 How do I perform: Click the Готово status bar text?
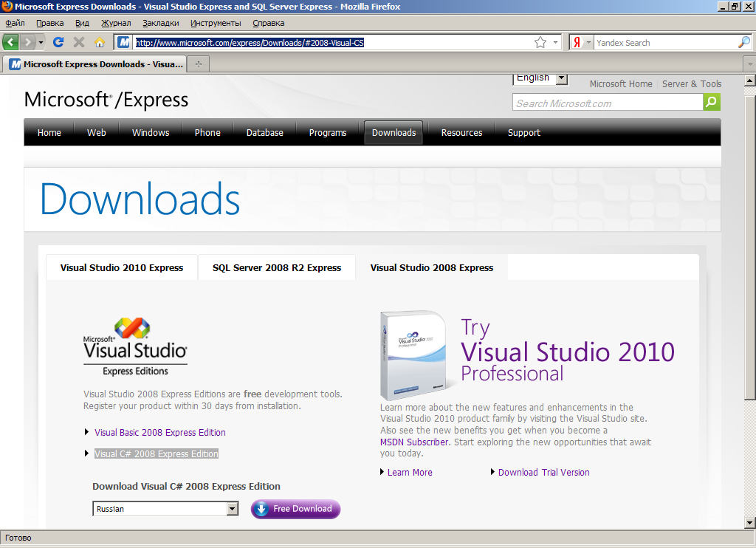[x=18, y=538]
